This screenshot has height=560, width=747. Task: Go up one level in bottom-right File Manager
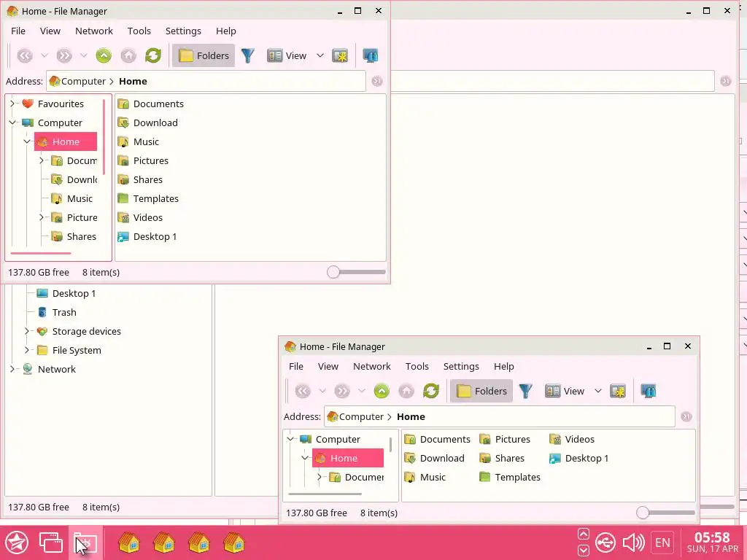tap(382, 391)
